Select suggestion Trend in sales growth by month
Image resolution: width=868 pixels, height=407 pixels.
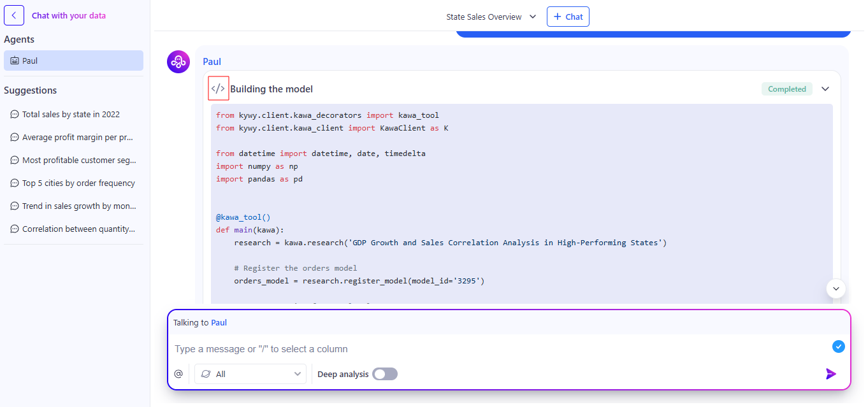click(x=78, y=206)
